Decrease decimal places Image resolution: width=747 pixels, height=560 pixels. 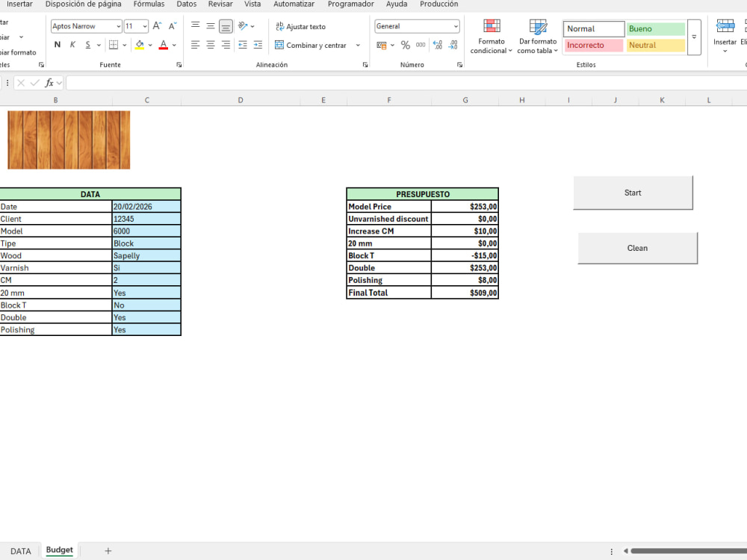453,46
